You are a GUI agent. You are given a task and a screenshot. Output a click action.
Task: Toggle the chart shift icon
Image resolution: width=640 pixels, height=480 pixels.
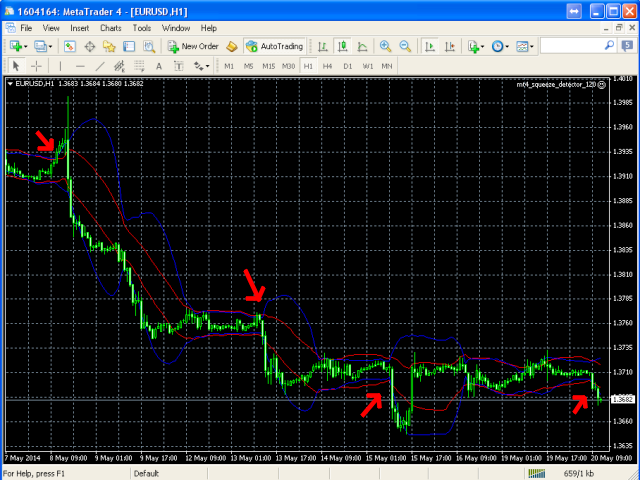[449, 46]
